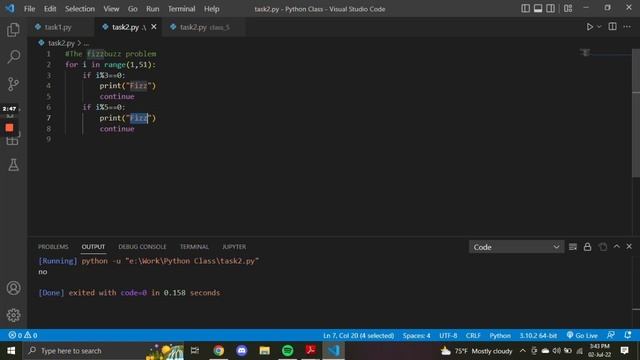Close the active task2.py tab
The image size is (640, 360).
coord(154,27)
